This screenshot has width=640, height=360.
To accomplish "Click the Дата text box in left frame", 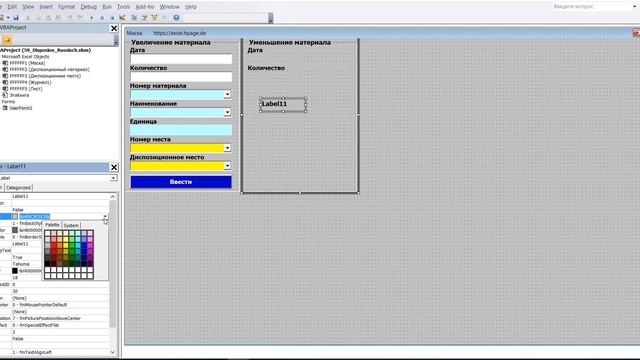I will (181, 59).
